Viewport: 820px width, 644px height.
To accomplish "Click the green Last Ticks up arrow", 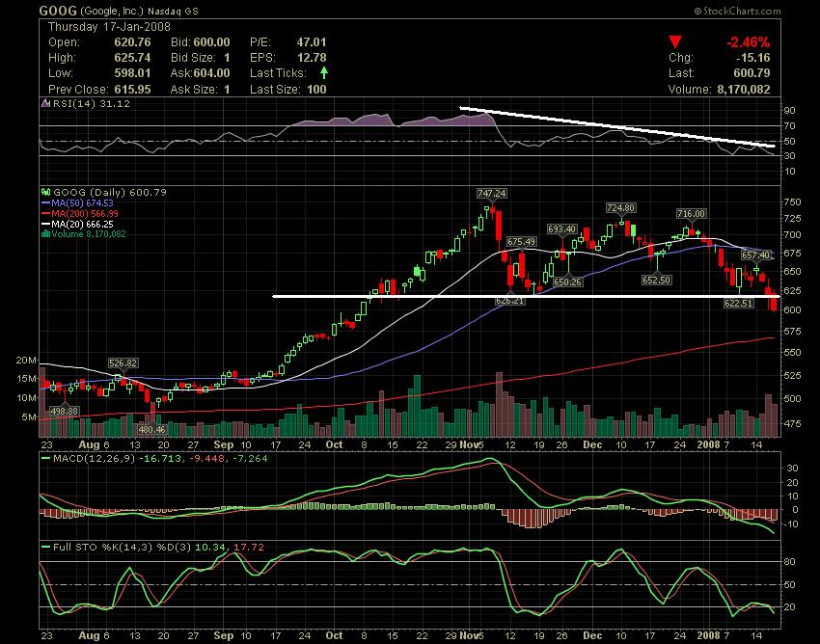I will coord(324,72).
